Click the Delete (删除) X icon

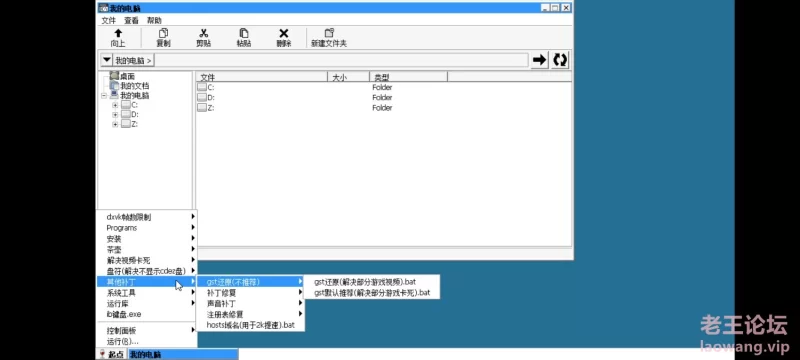284,33
